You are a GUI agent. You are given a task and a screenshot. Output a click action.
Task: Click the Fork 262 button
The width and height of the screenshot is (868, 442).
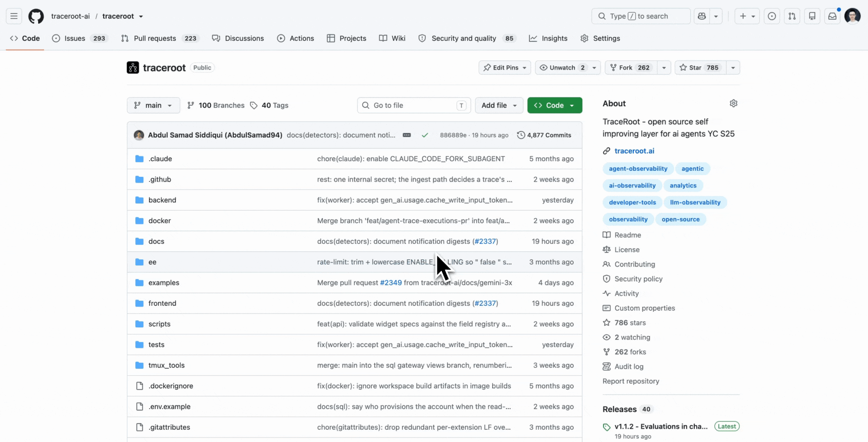[631, 68]
